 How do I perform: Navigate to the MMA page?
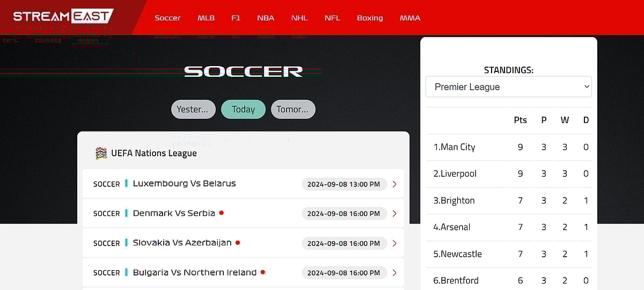[x=410, y=18]
